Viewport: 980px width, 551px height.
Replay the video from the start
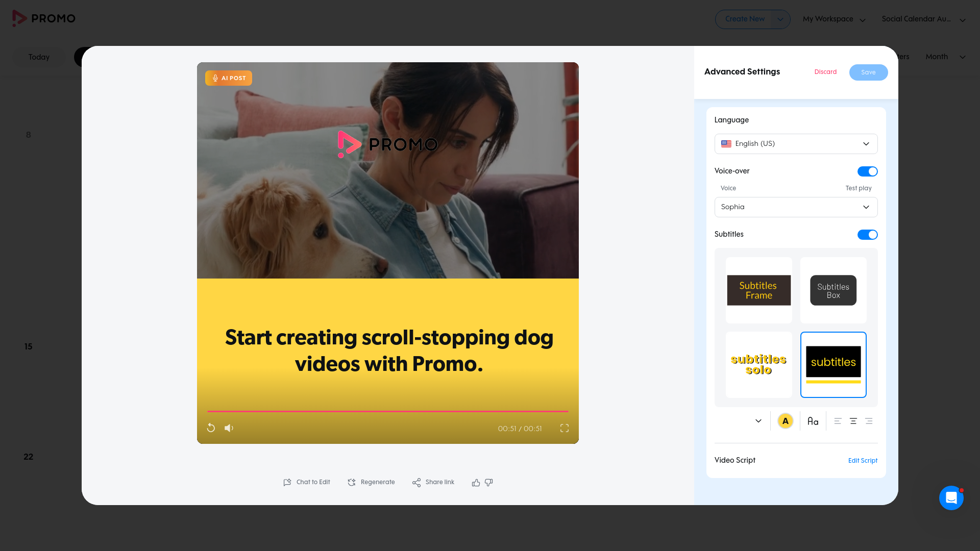(x=211, y=428)
